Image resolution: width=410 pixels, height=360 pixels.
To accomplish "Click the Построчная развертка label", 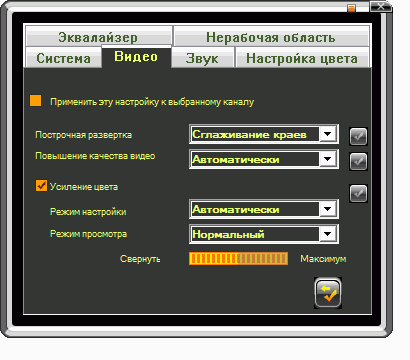I will pos(84,135).
